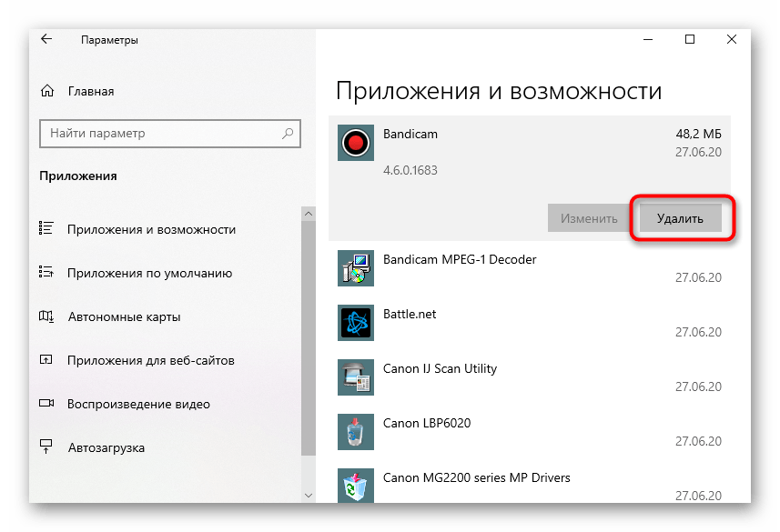Viewport: 780px width, 532px height.
Task: Click the Canon IJ Scan Utility icon
Action: click(x=356, y=377)
